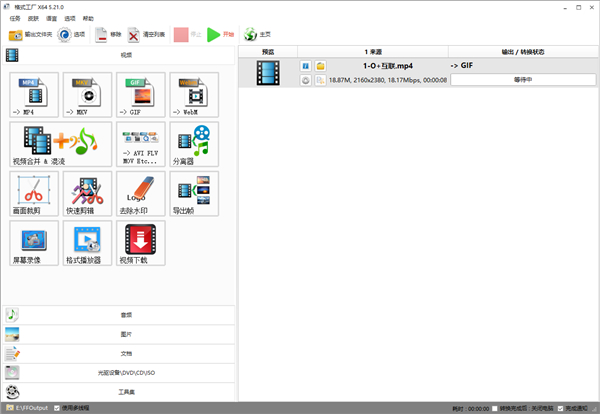Click the Clear List (清空列表) button
The height and width of the screenshot is (414, 600).
(x=146, y=34)
